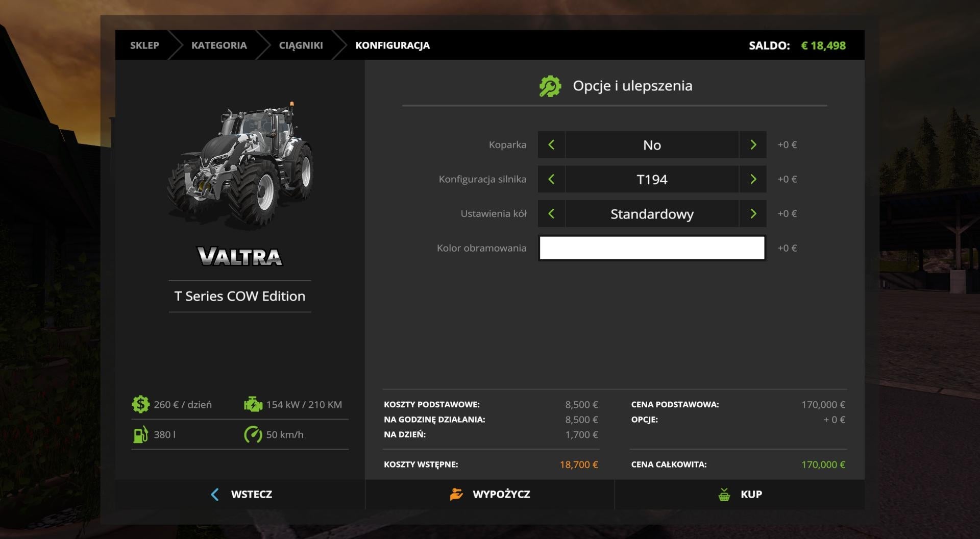Screen dimensions: 980x539
Task: Click the KOSZTY WSTĘPNE 18,700 € amount
Action: pos(579,464)
